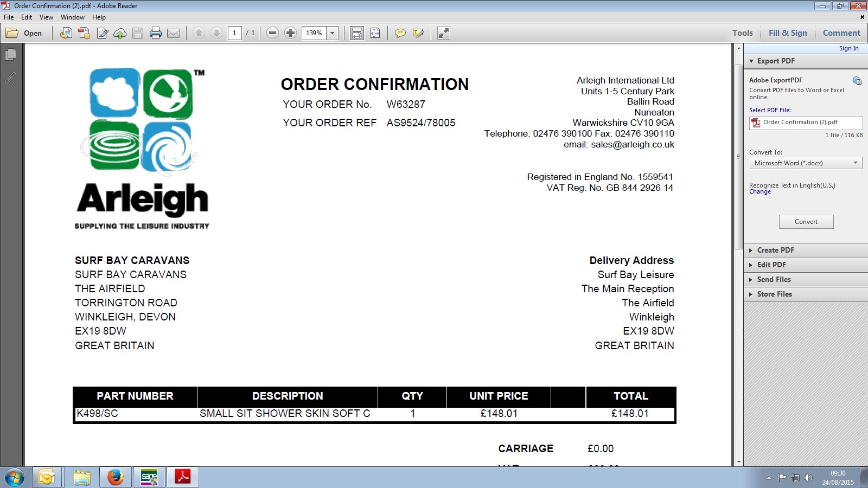This screenshot has width=868, height=488.
Task: Click the Open button label
Action: [33, 33]
